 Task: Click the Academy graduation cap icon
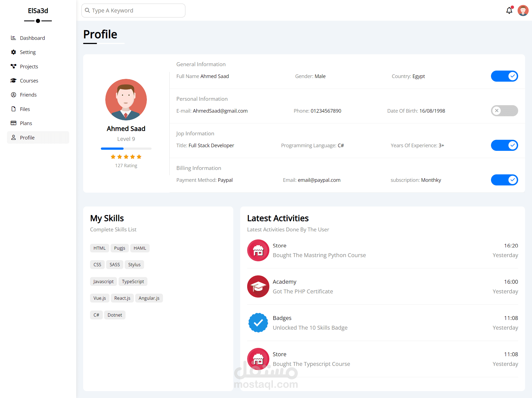point(258,286)
